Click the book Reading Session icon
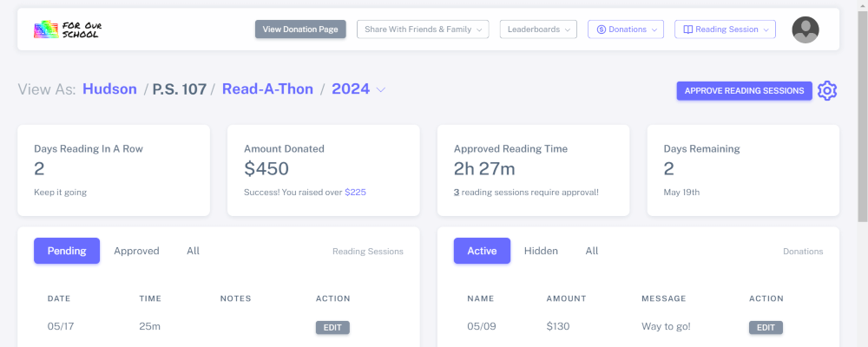This screenshot has width=868, height=347. [x=687, y=29]
